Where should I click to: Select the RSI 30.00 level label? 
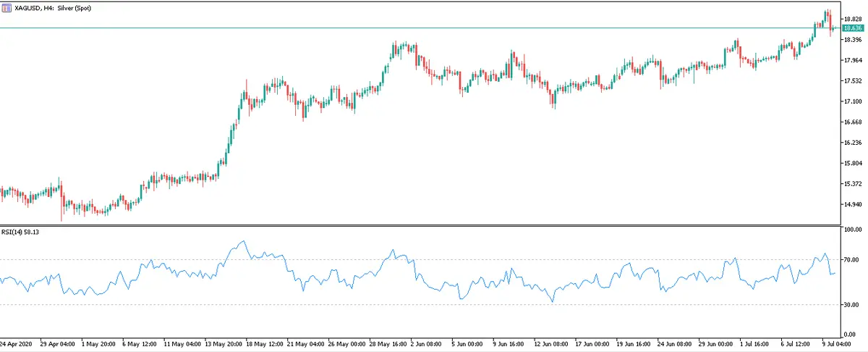point(852,305)
